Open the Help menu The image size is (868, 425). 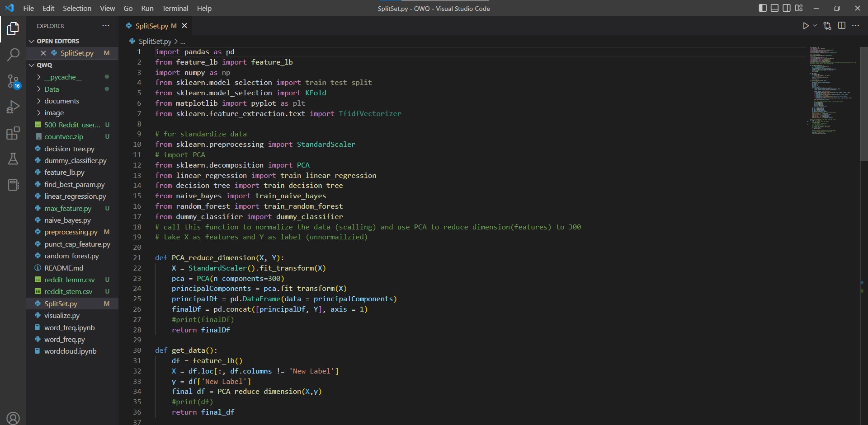pyautogui.click(x=204, y=8)
